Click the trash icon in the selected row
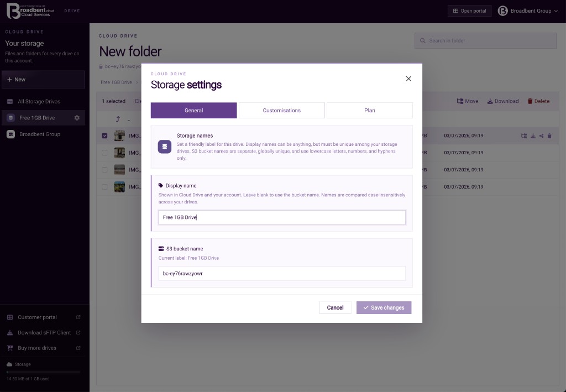 [549, 135]
